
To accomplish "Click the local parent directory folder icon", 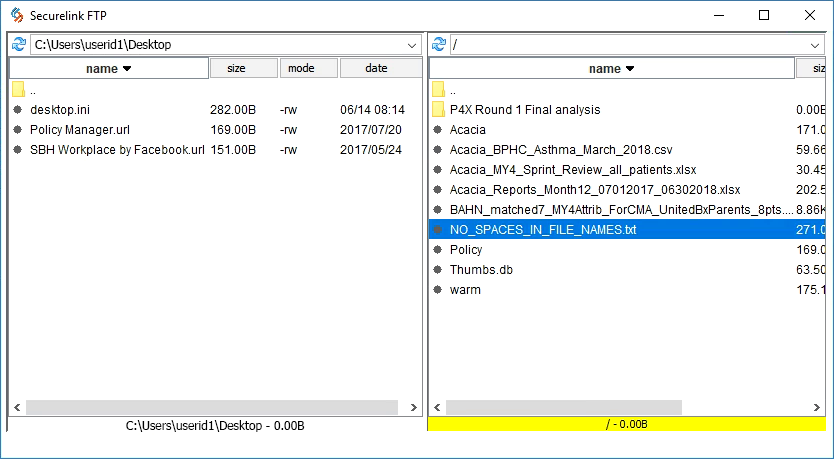I will coord(18,90).
